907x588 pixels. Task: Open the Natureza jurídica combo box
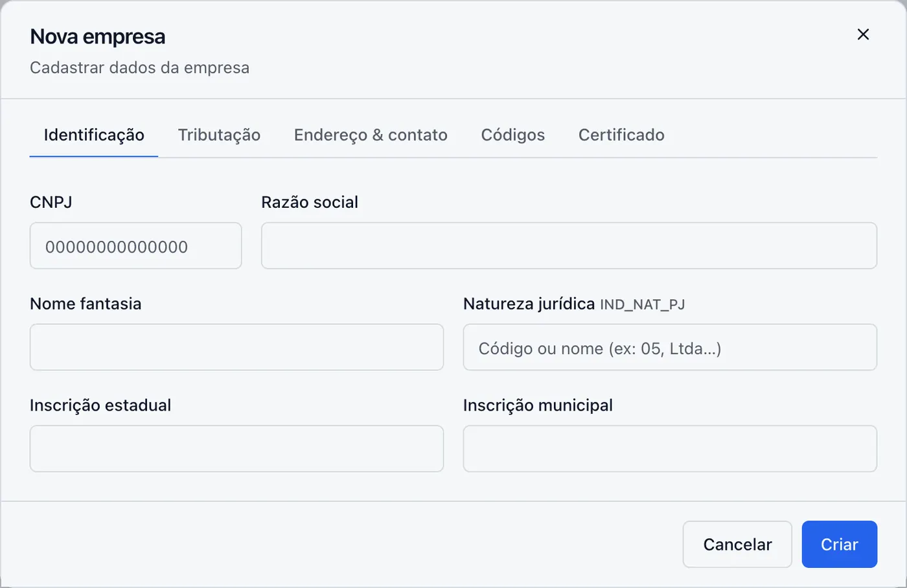coord(670,347)
